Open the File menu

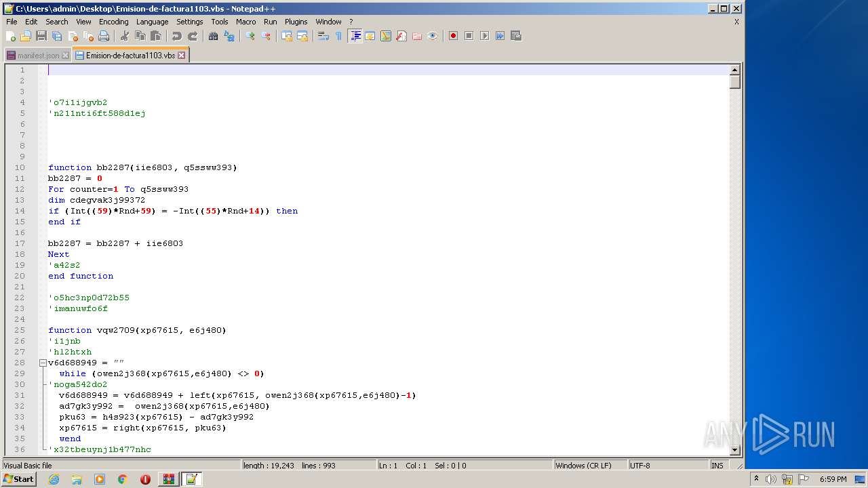point(12,22)
